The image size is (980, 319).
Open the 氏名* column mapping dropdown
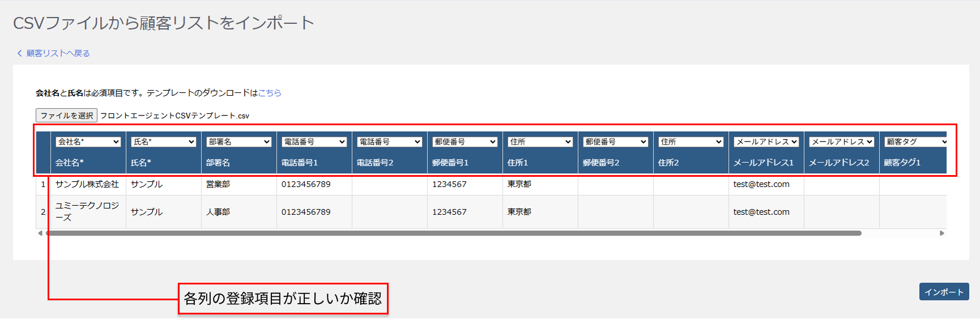(163, 142)
